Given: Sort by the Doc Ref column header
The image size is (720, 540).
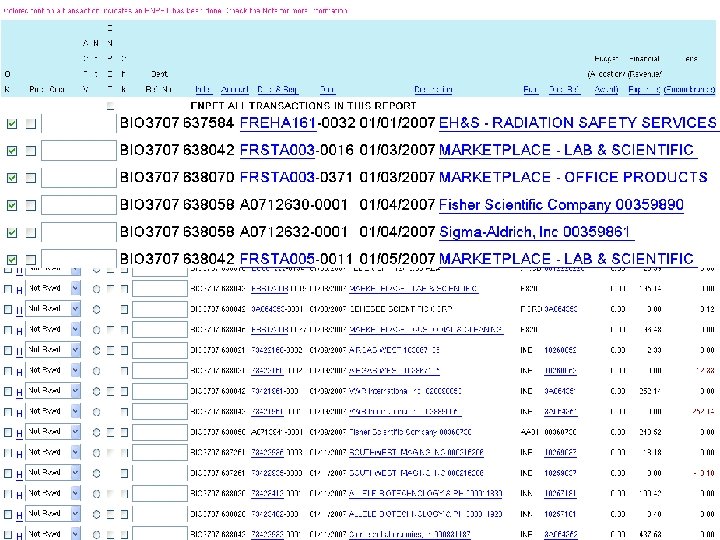Looking at the screenshot, I should [x=564, y=90].
